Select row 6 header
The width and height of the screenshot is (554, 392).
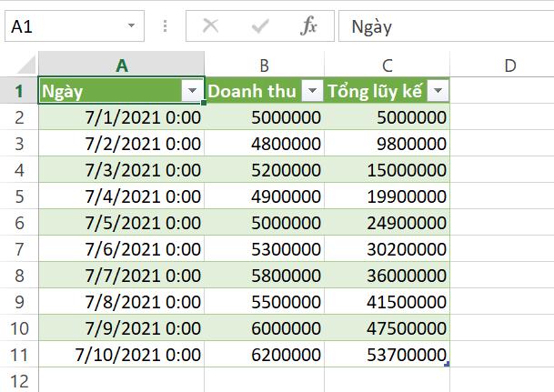[x=19, y=223]
